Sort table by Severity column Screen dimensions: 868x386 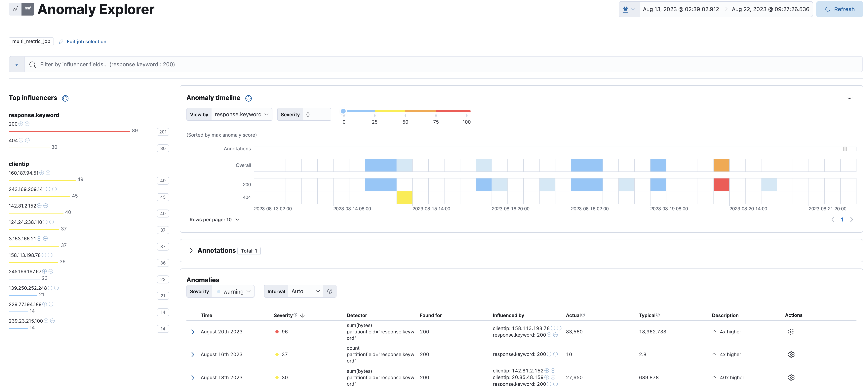[289, 315]
